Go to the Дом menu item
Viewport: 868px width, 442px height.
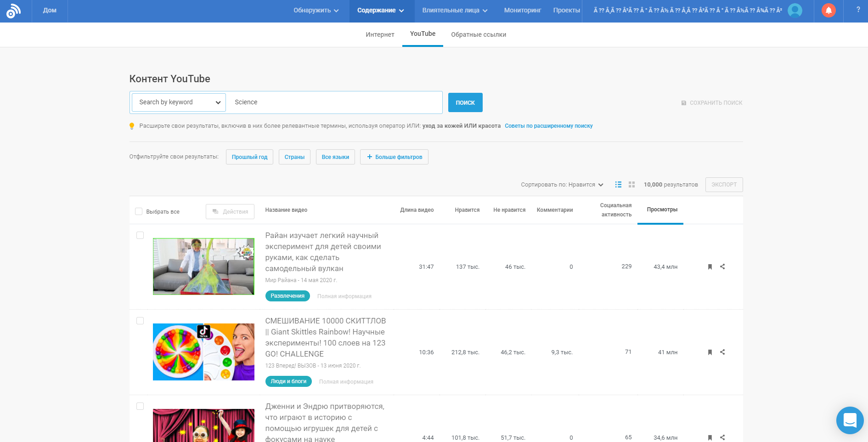50,10
